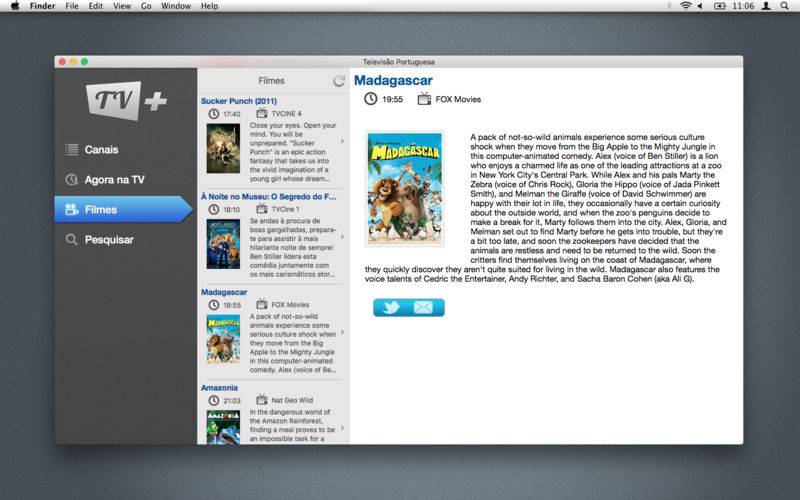
Task: Click the À Noite no Museu description text
Action: [292, 247]
